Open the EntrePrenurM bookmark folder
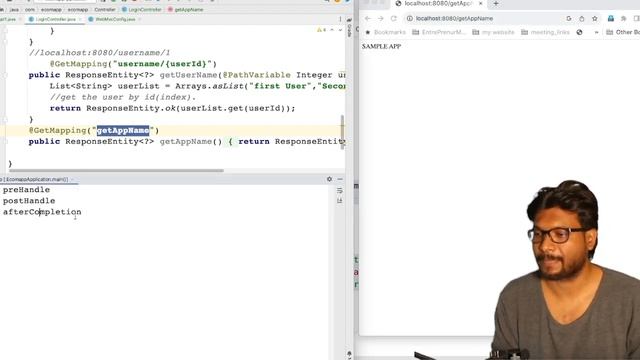Screen dimensions: 640x360 click(439, 32)
